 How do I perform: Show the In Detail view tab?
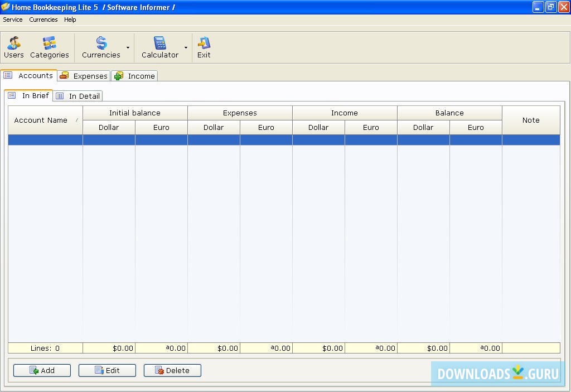[78, 96]
